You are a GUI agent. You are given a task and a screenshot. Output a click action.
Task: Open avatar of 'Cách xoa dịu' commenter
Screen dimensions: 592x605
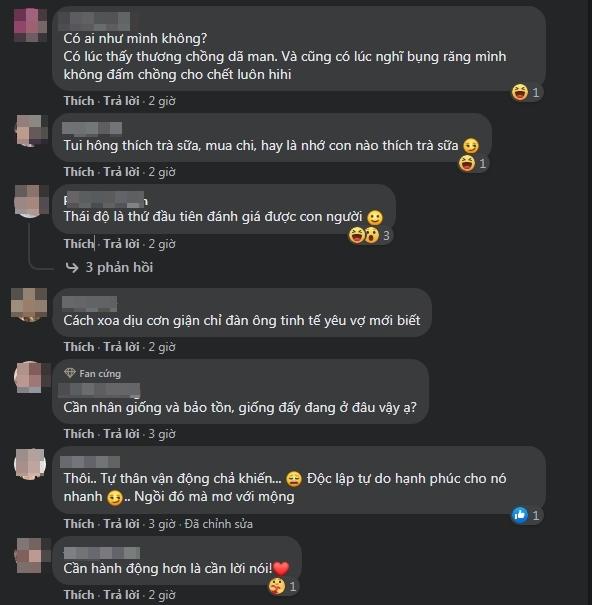(29, 304)
